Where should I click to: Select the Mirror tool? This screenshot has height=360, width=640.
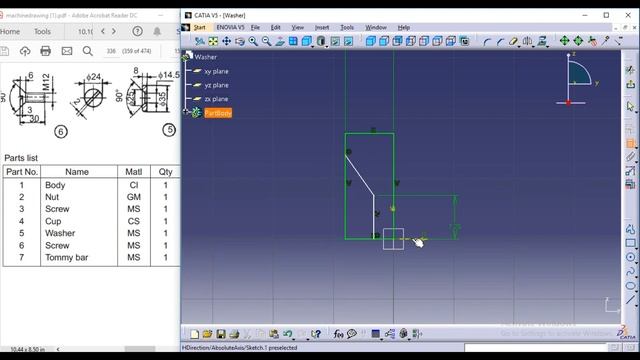click(x=527, y=41)
